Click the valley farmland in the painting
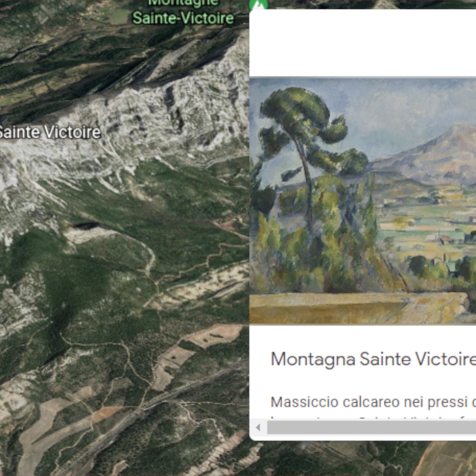The image size is (476, 476). tap(425, 225)
